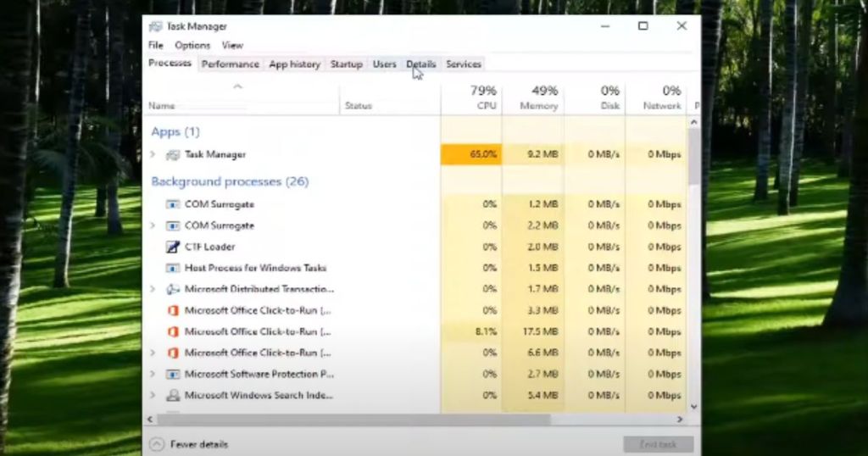This screenshot has width=868, height=456.
Task: Click the End task button
Action: tap(658, 444)
